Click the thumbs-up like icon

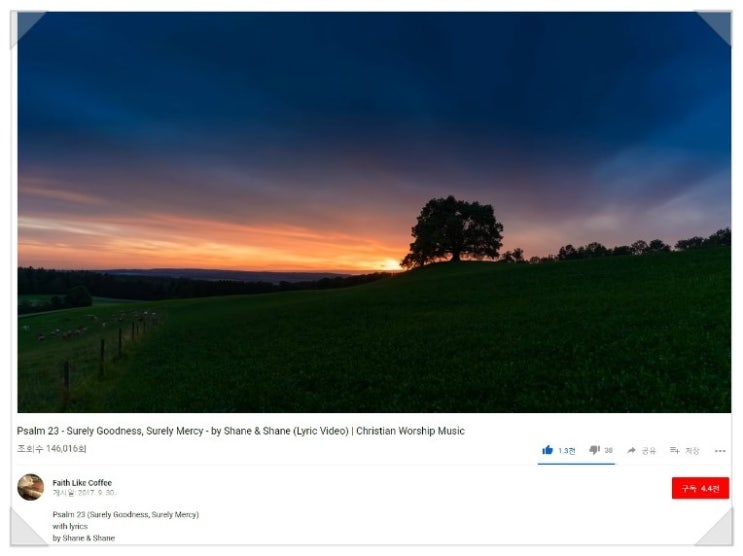pyautogui.click(x=547, y=450)
